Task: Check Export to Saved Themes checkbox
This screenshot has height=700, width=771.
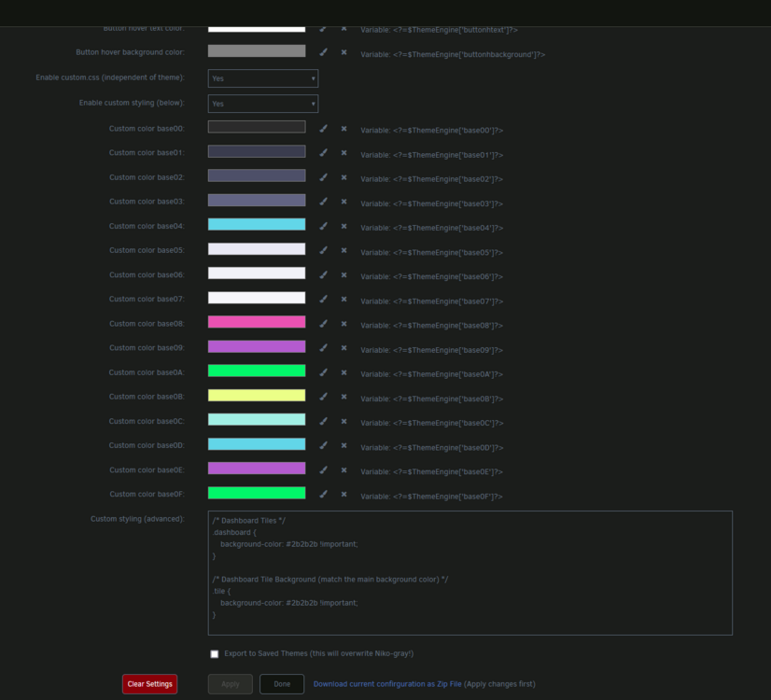Action: click(x=215, y=653)
